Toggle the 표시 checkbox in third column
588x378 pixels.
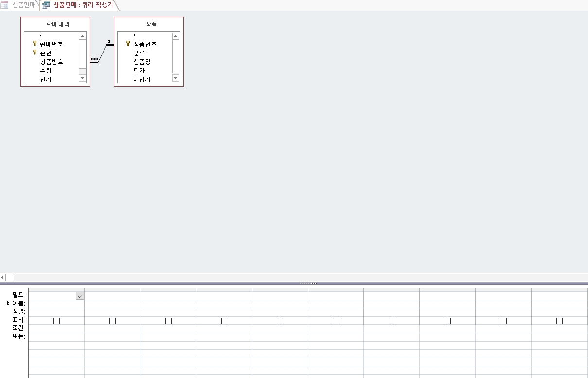[x=168, y=321]
